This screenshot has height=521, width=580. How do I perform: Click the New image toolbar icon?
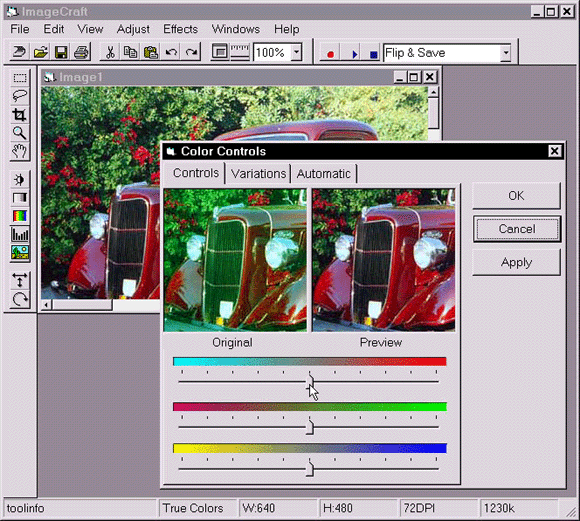[x=19, y=52]
